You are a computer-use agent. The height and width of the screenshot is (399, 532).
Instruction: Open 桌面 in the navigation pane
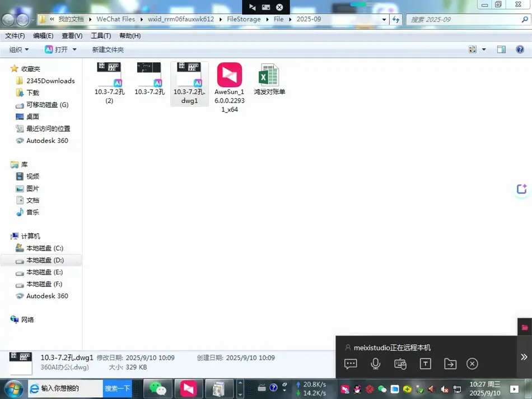pyautogui.click(x=27, y=117)
